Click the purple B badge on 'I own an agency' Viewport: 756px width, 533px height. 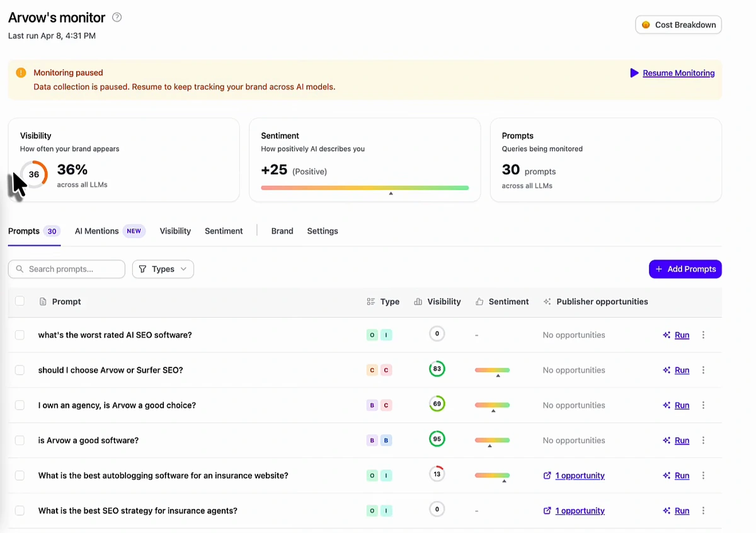click(372, 406)
